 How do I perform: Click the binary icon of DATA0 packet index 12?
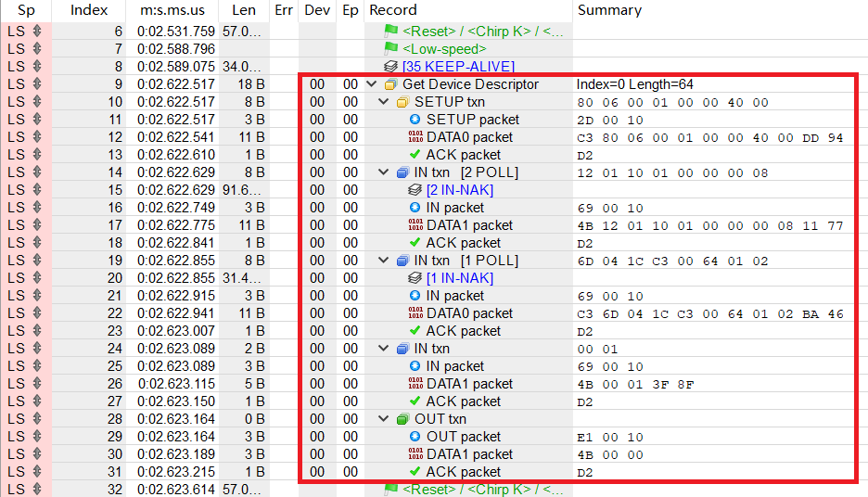415,136
